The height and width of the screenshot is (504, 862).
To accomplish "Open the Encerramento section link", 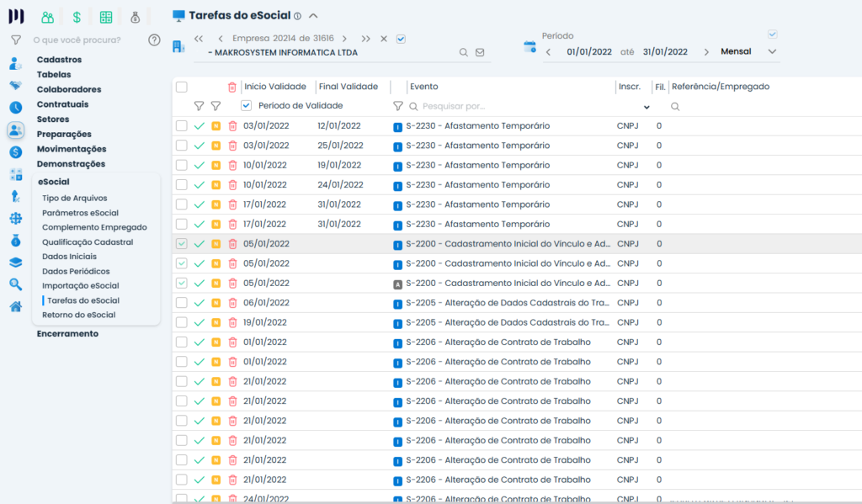I will (67, 334).
